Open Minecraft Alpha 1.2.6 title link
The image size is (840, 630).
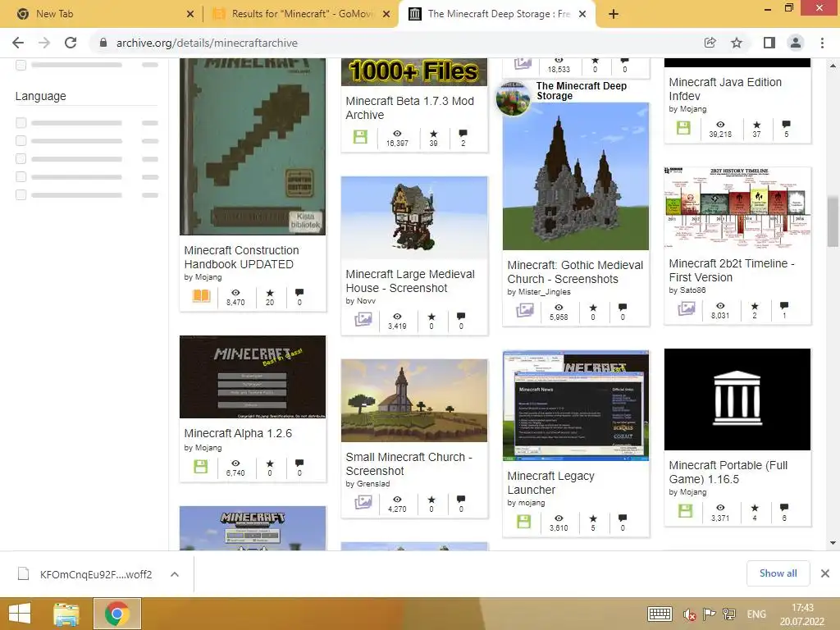pyautogui.click(x=238, y=433)
